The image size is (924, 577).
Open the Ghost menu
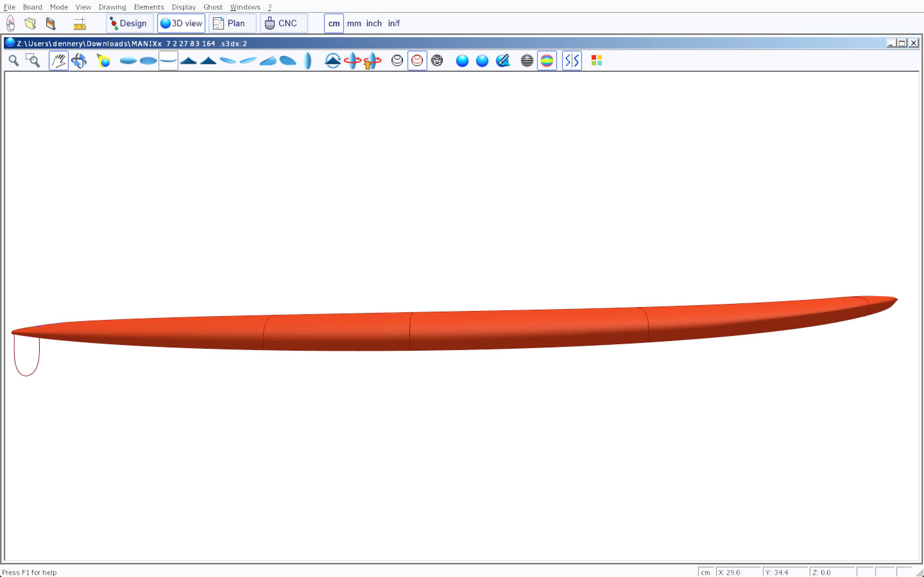pos(213,7)
